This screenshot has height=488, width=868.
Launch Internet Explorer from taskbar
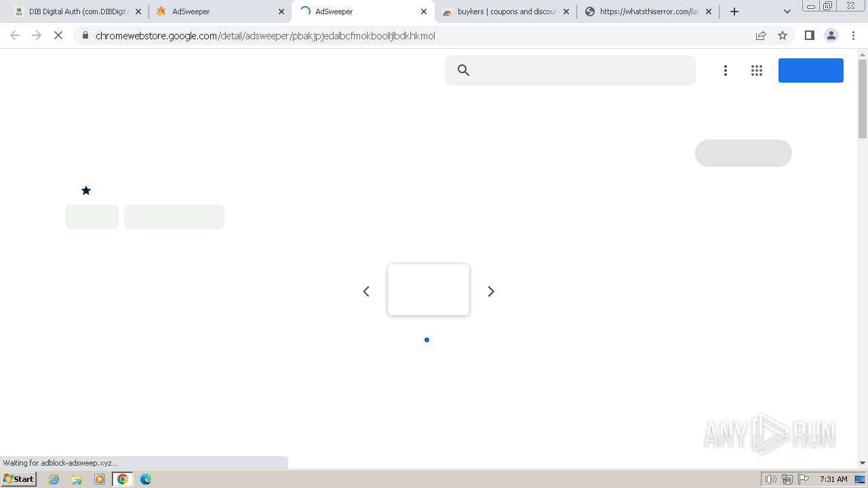click(x=54, y=479)
